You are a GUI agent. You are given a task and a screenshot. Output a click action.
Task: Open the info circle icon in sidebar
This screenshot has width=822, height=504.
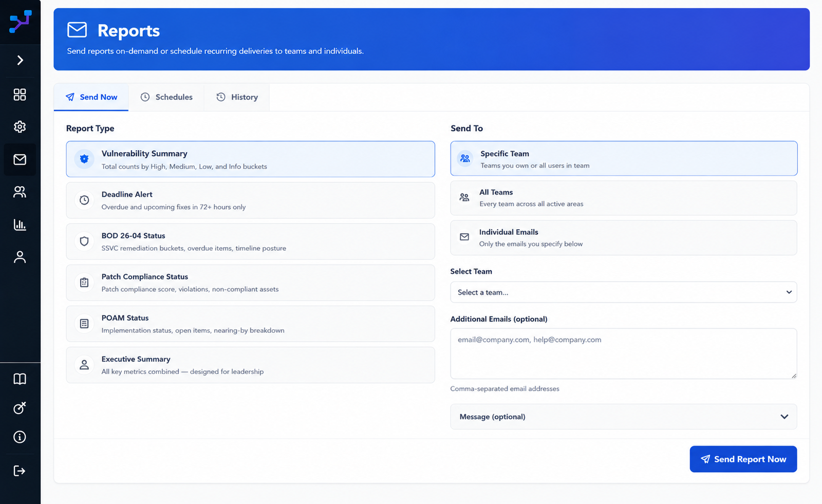(x=20, y=437)
